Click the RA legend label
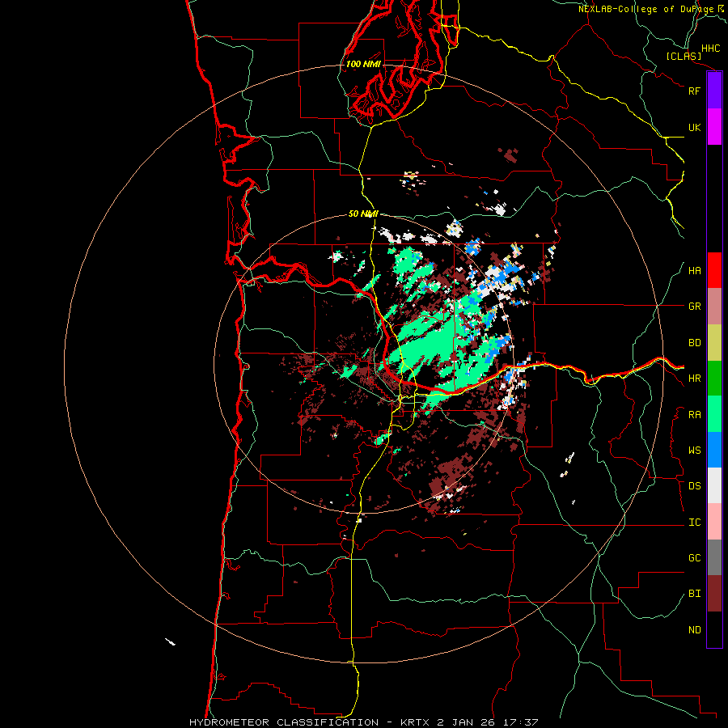This screenshot has height=728, width=728. (694, 415)
